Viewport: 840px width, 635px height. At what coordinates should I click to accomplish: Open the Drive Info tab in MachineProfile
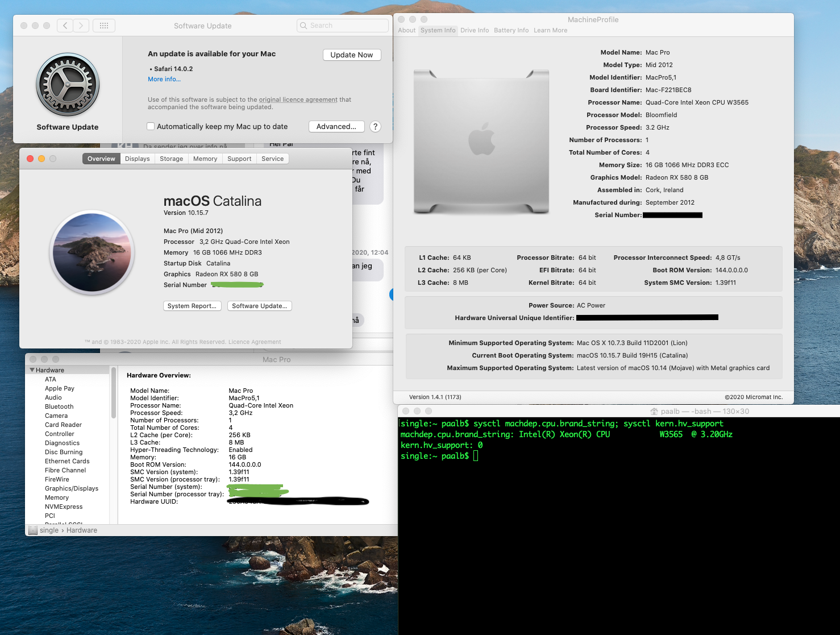pos(475,30)
